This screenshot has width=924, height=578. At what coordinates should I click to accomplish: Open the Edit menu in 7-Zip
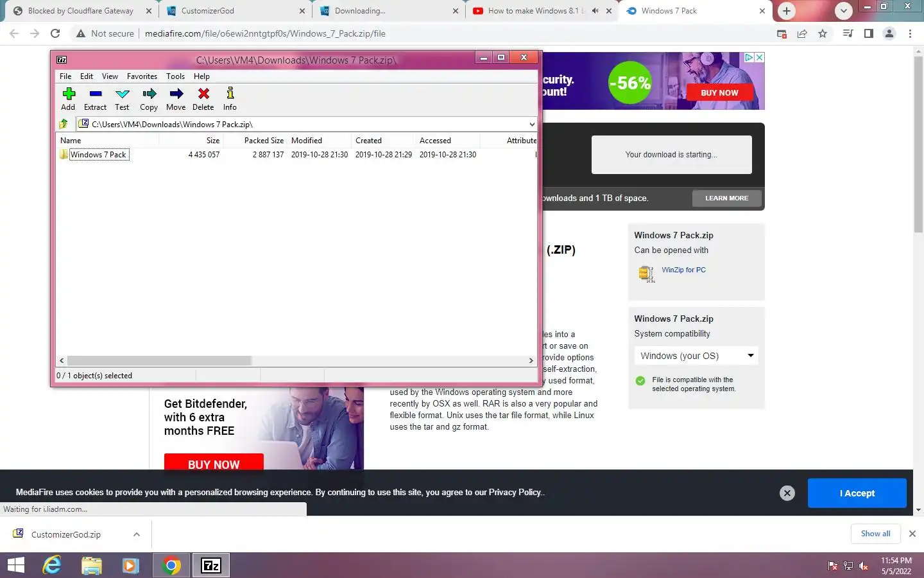[x=87, y=76]
